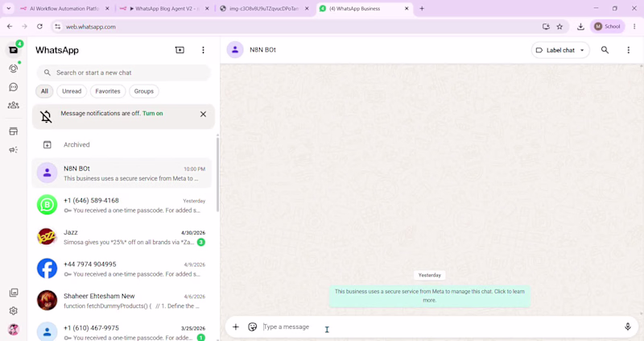This screenshot has height=341, width=644.
Task: Reload the WhatsApp Web page
Action: click(39, 27)
